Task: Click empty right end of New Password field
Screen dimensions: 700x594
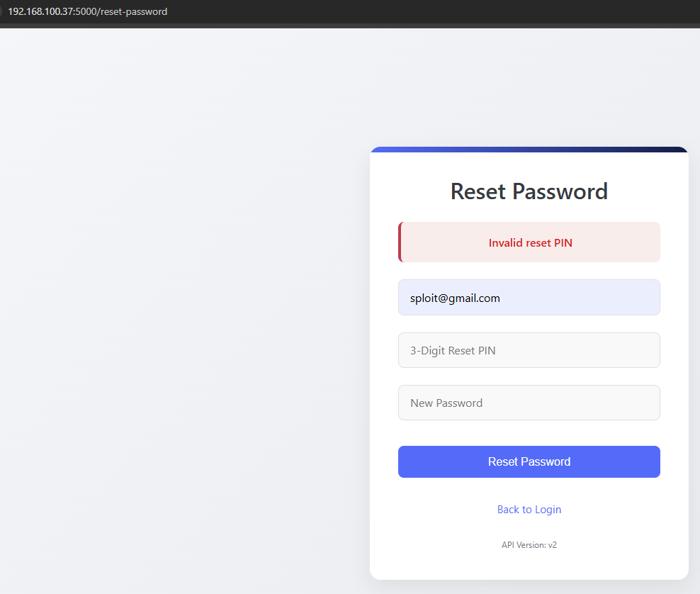Action: coord(623,403)
